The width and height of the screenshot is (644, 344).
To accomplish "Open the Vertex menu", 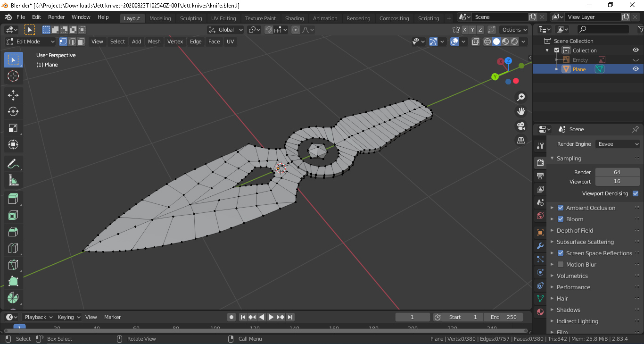I will (x=175, y=41).
